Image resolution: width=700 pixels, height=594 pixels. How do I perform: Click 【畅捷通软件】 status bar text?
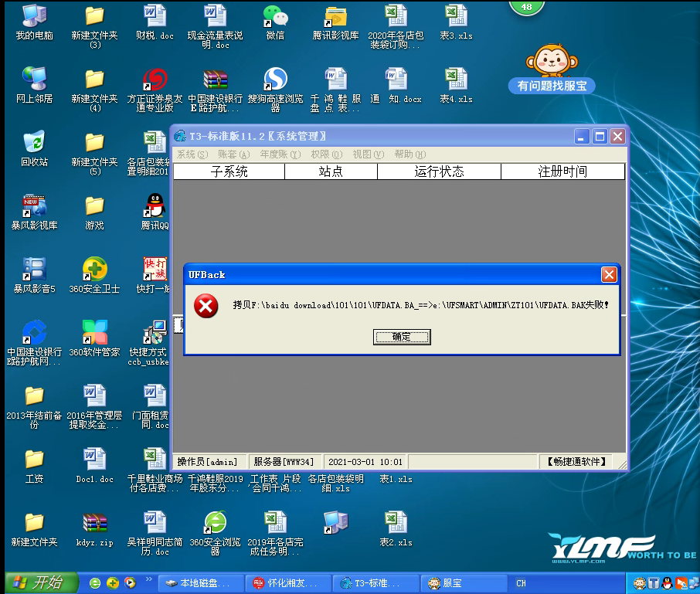click(x=576, y=461)
